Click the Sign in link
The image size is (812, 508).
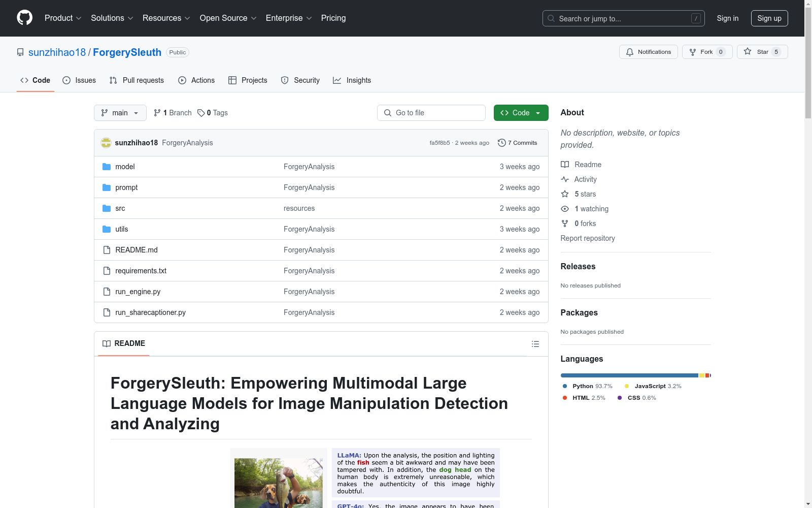click(x=728, y=18)
